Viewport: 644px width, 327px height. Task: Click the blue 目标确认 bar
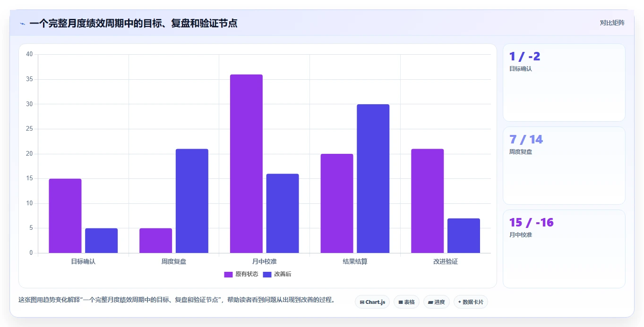101,241
